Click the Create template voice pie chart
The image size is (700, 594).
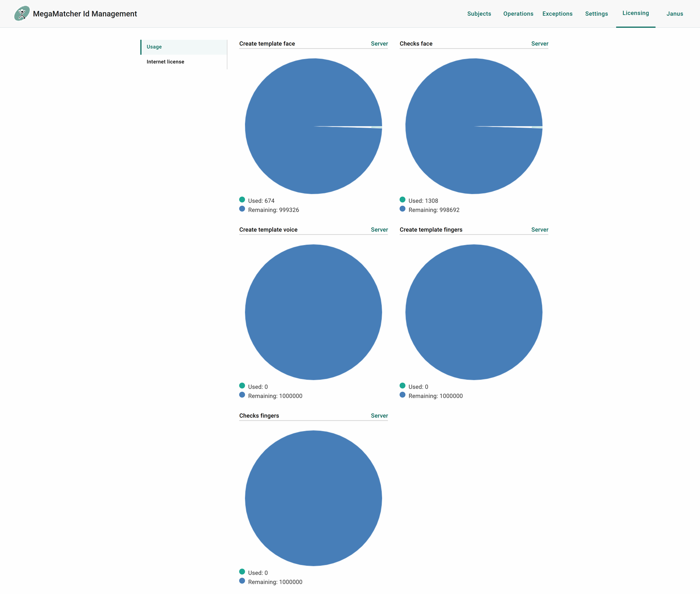tap(314, 312)
